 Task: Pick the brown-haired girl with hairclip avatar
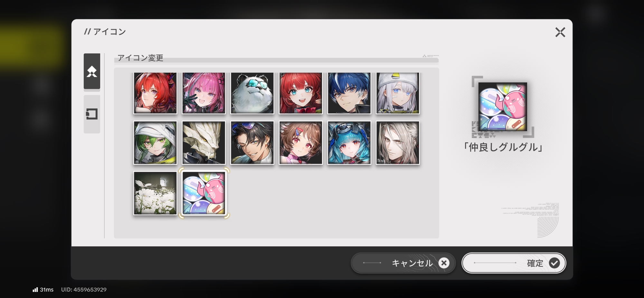[x=301, y=143]
